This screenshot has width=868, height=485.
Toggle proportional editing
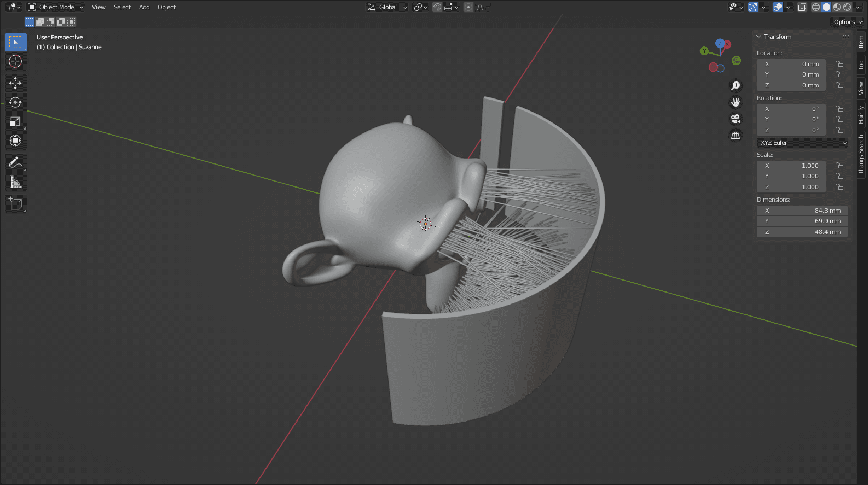tap(468, 7)
